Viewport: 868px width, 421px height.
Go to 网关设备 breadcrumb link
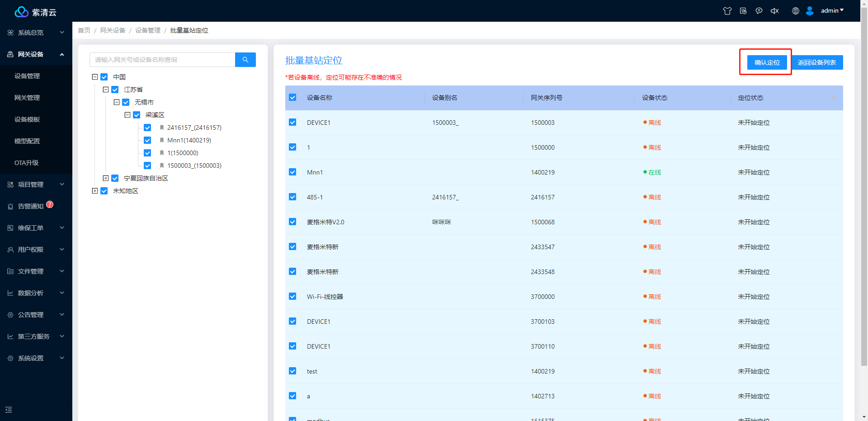click(x=113, y=30)
